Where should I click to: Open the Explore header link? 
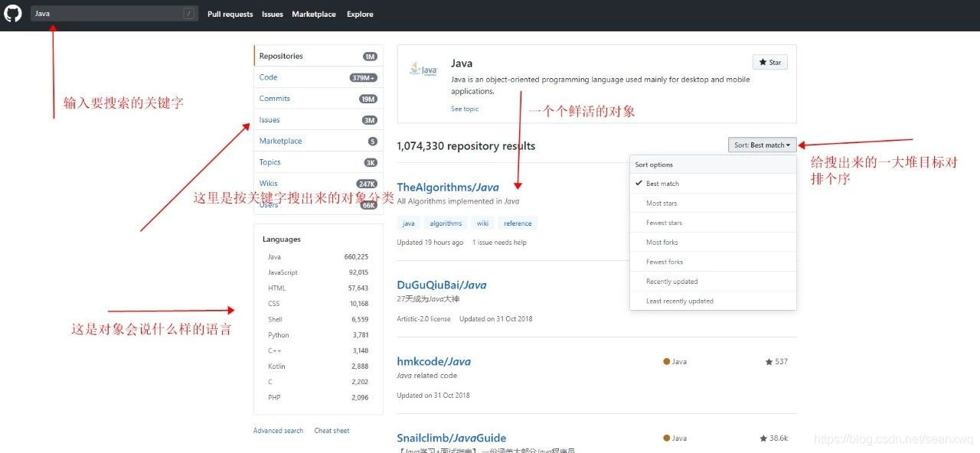pyautogui.click(x=360, y=14)
